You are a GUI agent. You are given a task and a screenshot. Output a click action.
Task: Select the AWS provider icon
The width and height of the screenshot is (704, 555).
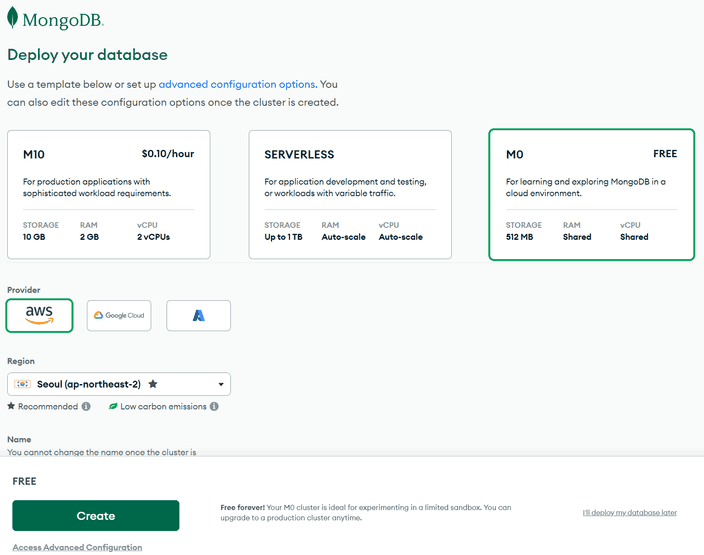click(40, 315)
